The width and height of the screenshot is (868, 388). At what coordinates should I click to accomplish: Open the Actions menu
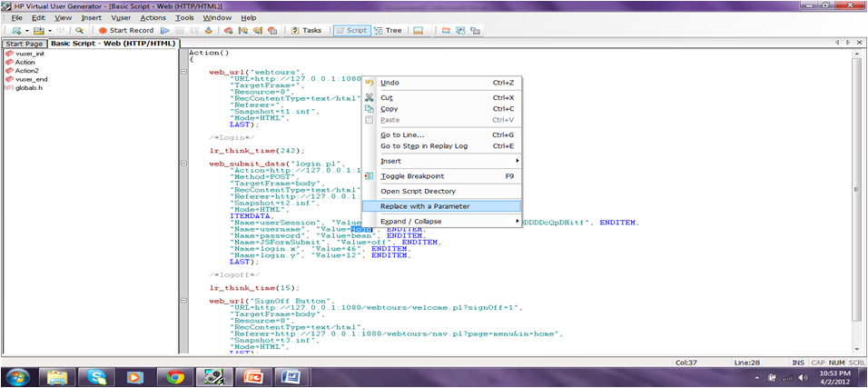[153, 18]
